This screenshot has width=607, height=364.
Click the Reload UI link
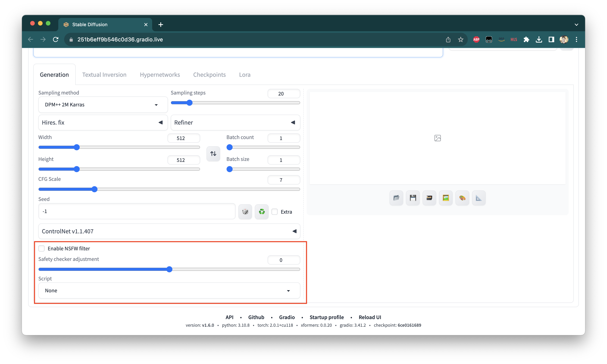tap(370, 317)
